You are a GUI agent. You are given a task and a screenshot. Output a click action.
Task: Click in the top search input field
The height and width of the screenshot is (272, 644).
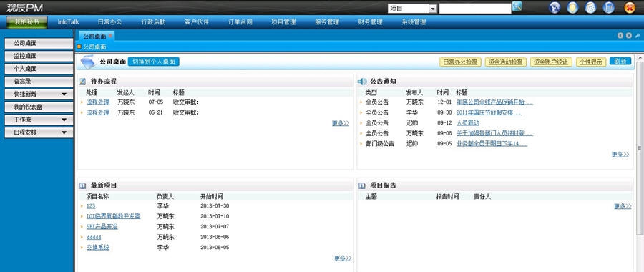[475, 9]
